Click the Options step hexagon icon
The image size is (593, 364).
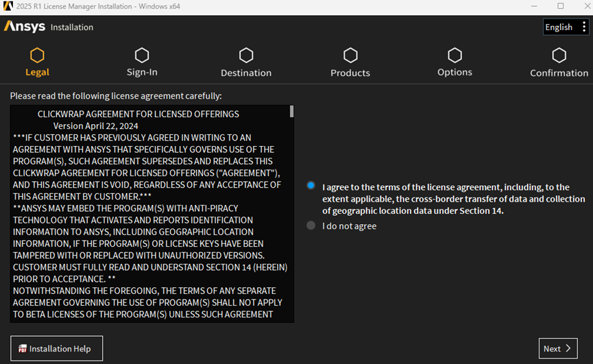point(455,56)
